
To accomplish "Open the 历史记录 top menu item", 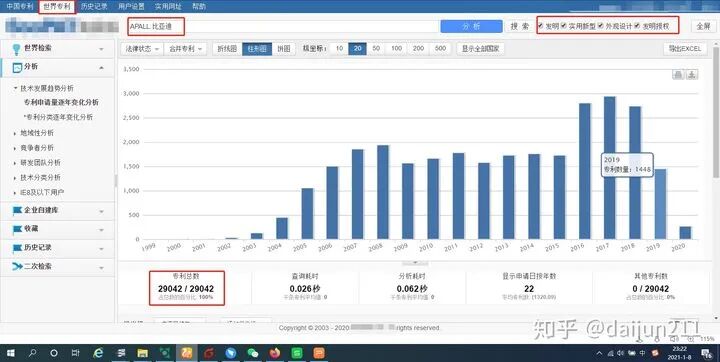I will [x=94, y=6].
